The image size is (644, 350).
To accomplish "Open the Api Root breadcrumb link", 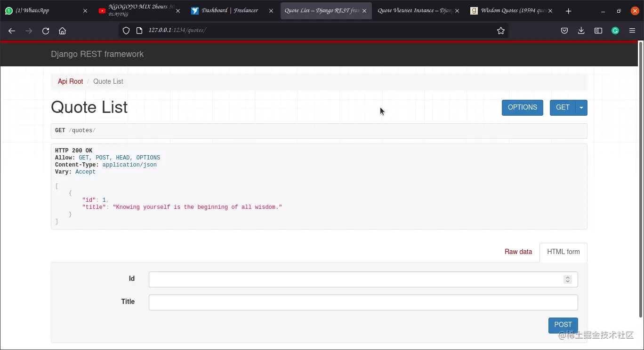I will click(x=70, y=81).
